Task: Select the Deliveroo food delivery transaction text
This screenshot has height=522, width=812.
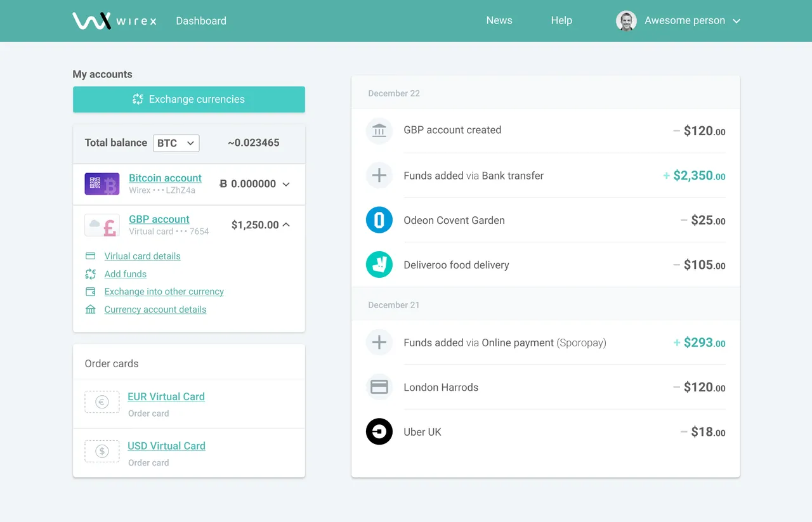Action: [x=456, y=265]
